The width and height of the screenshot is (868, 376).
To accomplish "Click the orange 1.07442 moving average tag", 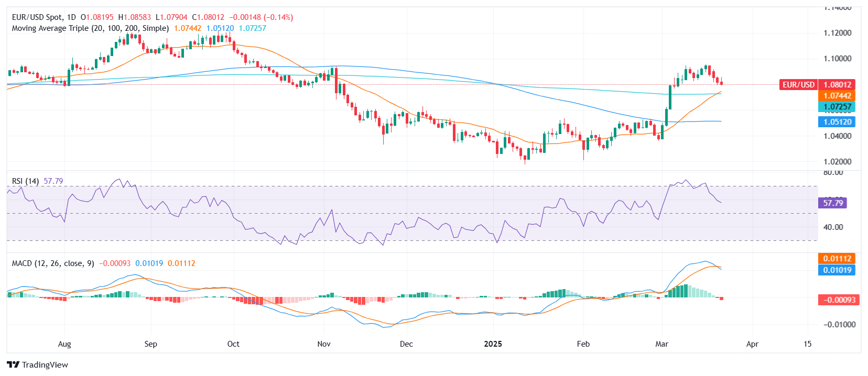I will point(837,96).
